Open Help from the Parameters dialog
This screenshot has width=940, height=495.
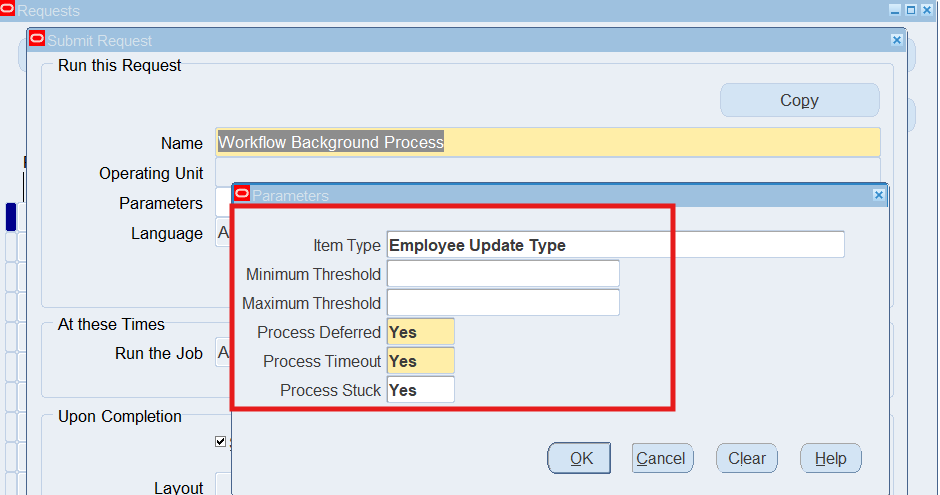[830, 459]
